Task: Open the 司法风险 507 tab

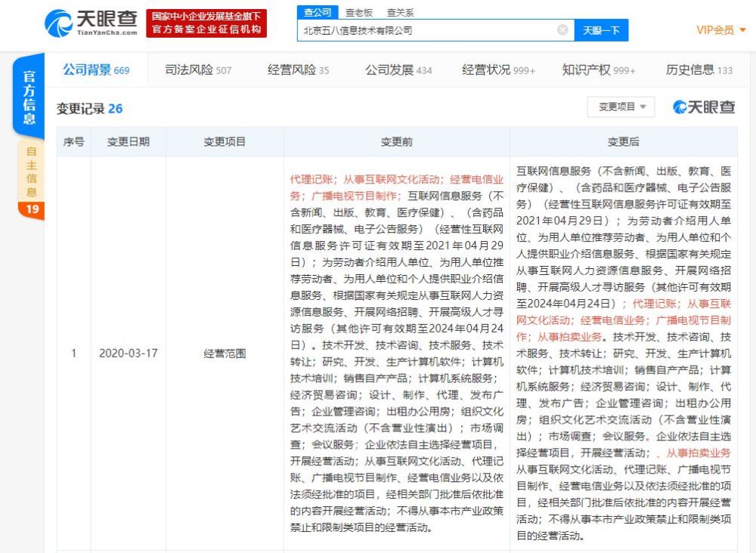Action: click(x=198, y=70)
